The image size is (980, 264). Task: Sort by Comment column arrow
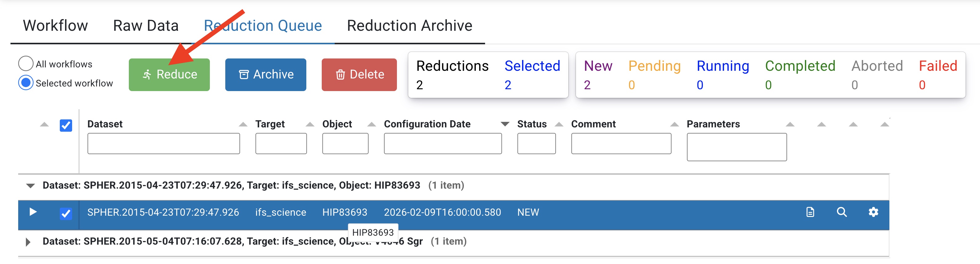tap(675, 124)
